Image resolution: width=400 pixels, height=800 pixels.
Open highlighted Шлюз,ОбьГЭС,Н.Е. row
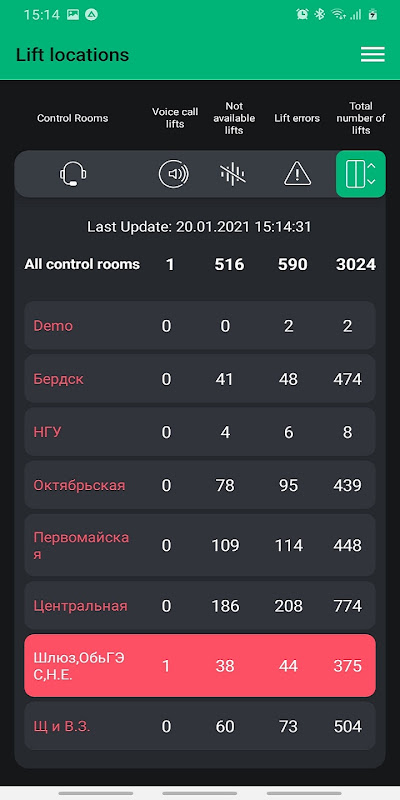click(200, 665)
